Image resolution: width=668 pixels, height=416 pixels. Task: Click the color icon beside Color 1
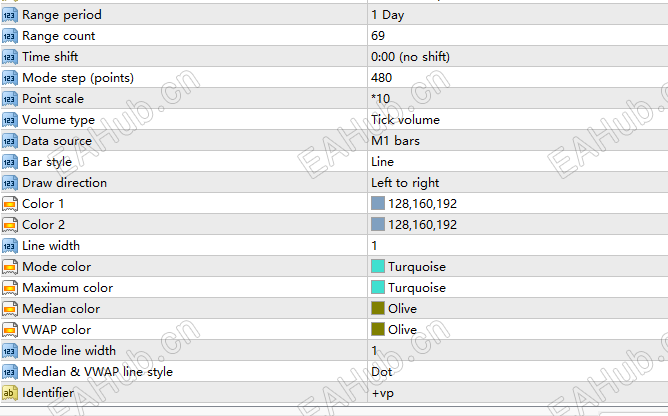click(x=10, y=204)
